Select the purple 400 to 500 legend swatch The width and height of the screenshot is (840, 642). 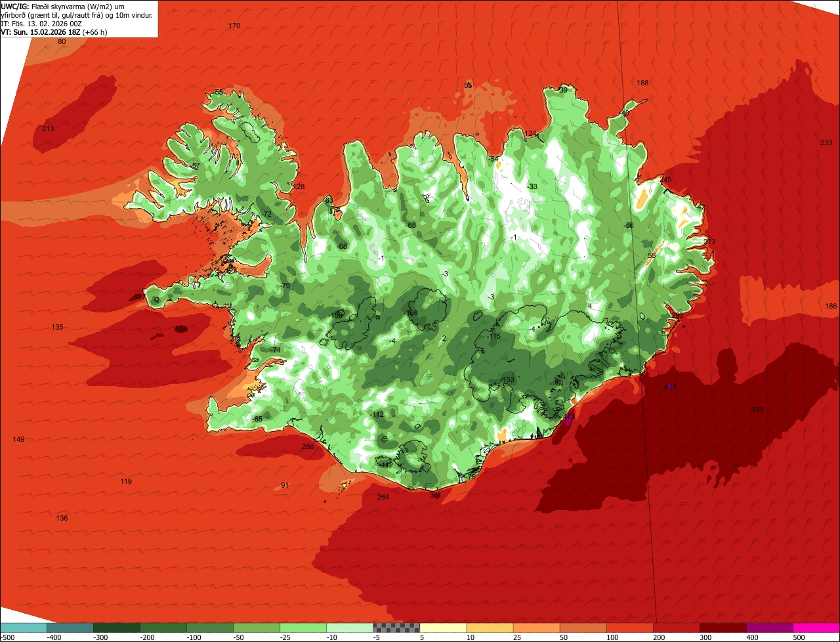point(770,627)
